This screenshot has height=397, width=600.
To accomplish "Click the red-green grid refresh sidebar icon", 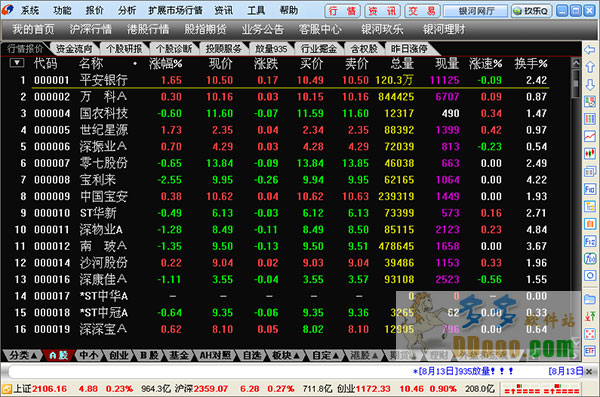I will tap(590, 101).
